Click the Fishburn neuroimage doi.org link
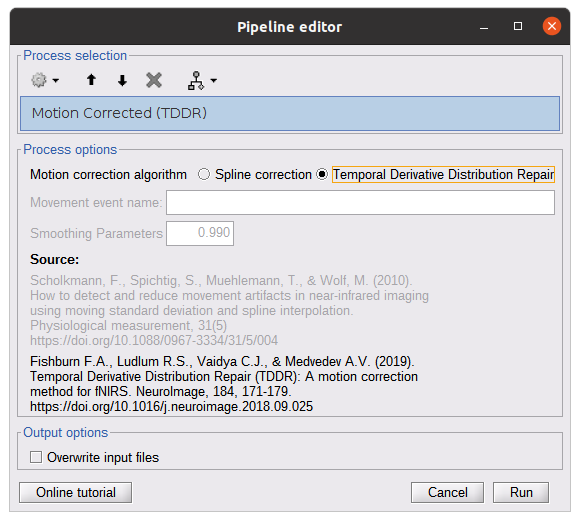 pyautogui.click(x=171, y=406)
